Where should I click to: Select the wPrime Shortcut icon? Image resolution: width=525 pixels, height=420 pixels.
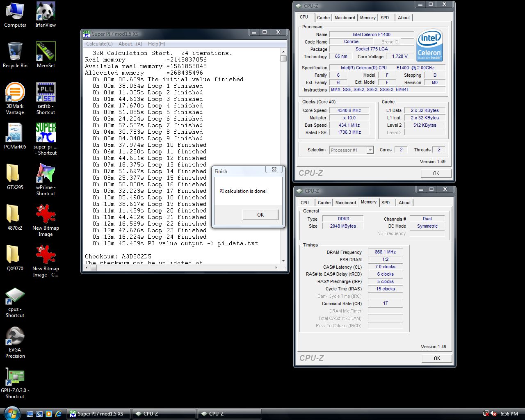coord(46,180)
